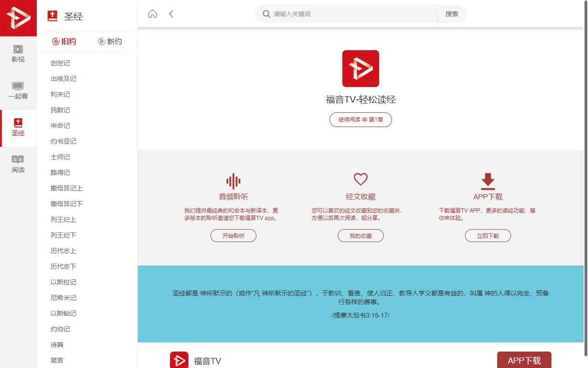The image size is (588, 368).
Task: Click the large 福音TV center logo
Action: tap(361, 69)
